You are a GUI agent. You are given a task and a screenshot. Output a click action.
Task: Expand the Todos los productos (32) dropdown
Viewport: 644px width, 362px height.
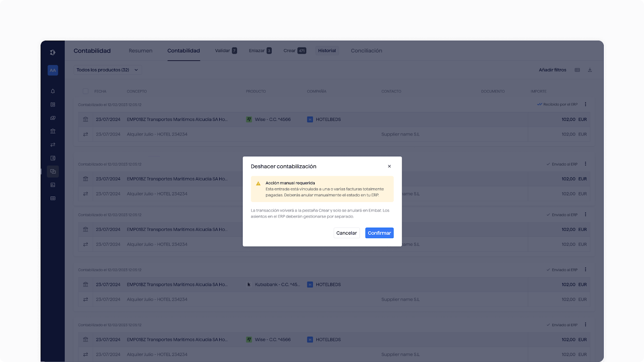tap(107, 70)
